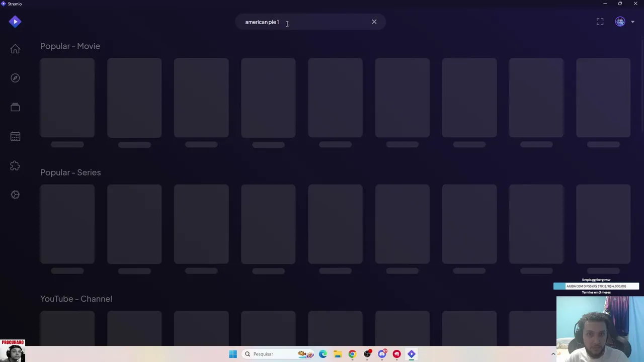This screenshot has width=644, height=362.
Task: Open the Library section
Action: click(15, 107)
